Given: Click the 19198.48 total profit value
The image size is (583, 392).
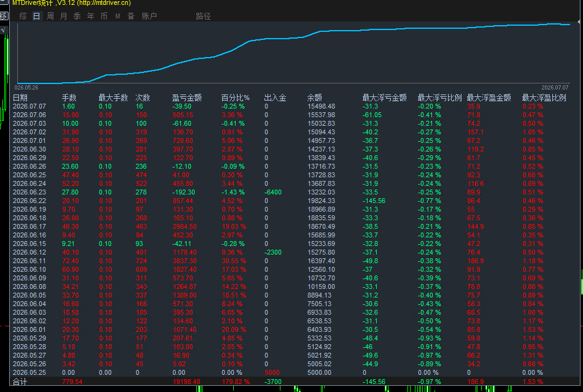Looking at the screenshot, I should [187, 382].
